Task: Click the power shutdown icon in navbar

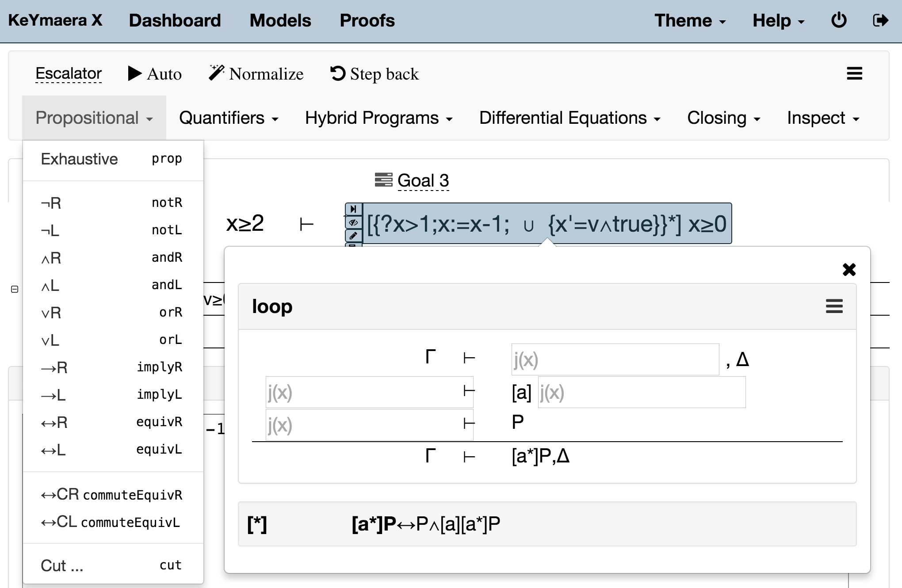Action: 839,20
